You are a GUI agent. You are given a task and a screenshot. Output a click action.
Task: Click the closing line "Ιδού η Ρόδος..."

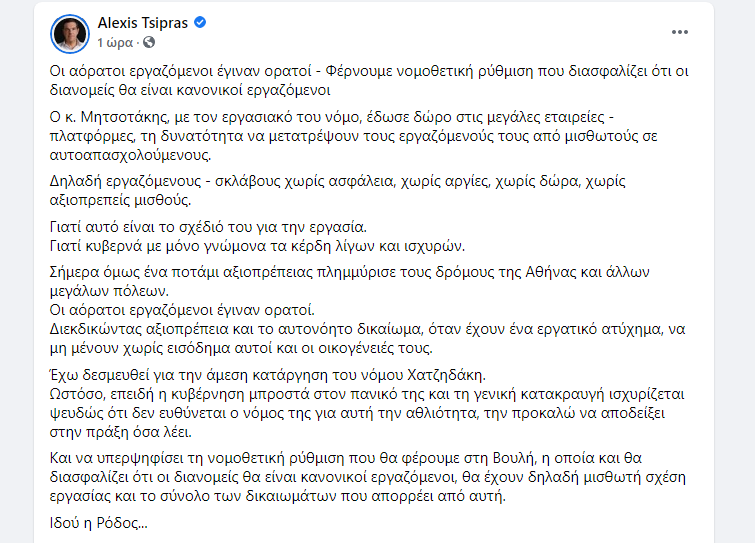98,523
